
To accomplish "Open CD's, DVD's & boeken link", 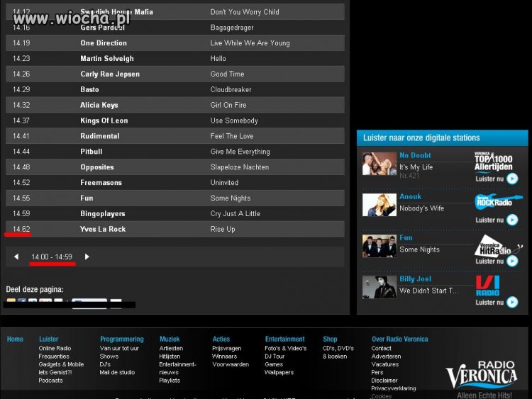I will (338, 352).
